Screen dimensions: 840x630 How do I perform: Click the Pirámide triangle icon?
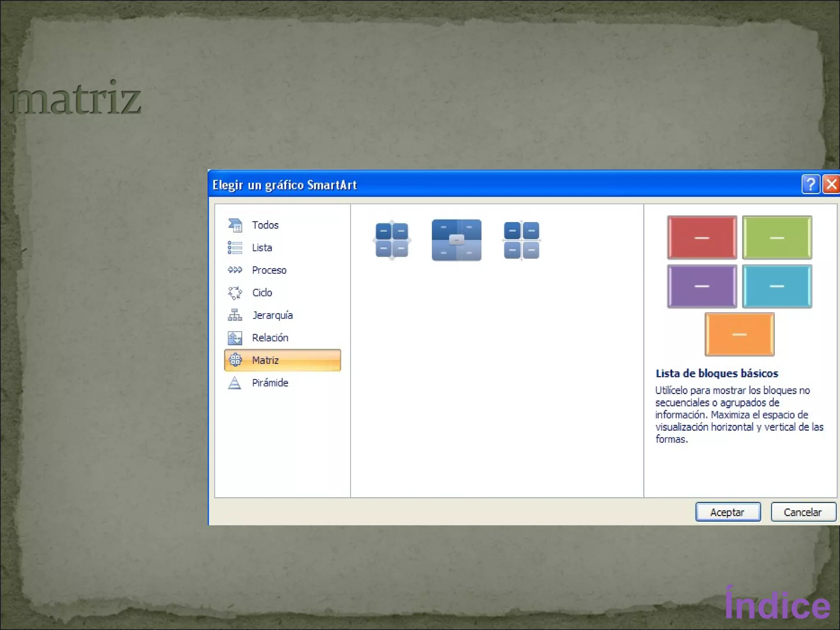(x=235, y=383)
